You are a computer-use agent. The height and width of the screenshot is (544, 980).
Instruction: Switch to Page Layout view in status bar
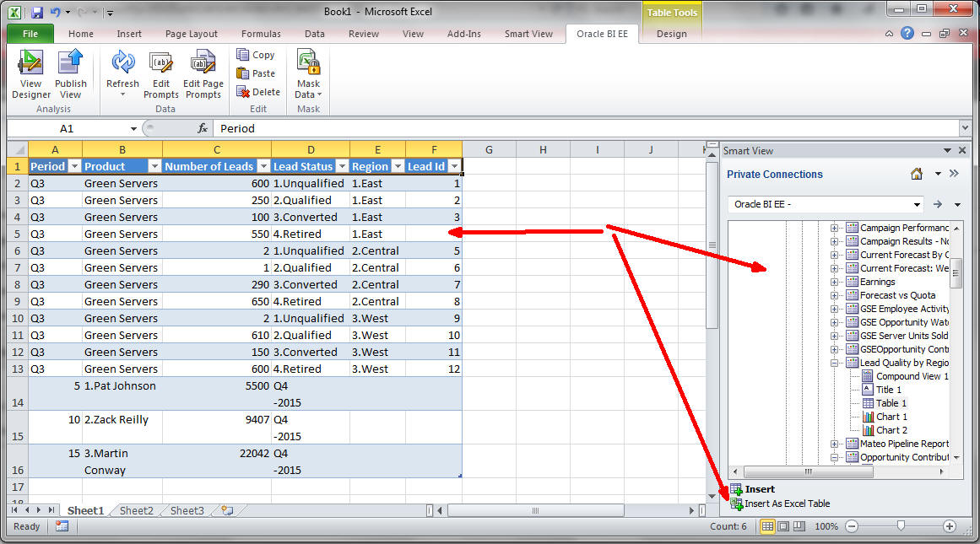tap(783, 526)
